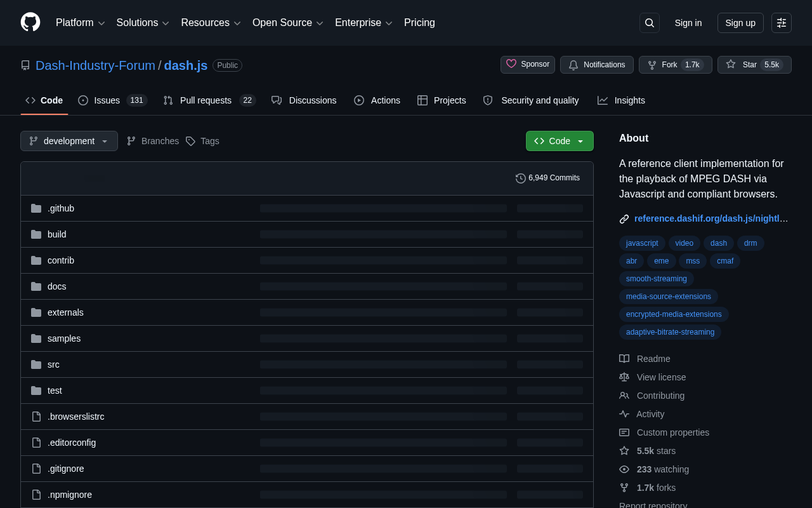Click the samples folder icon

tap(36, 338)
